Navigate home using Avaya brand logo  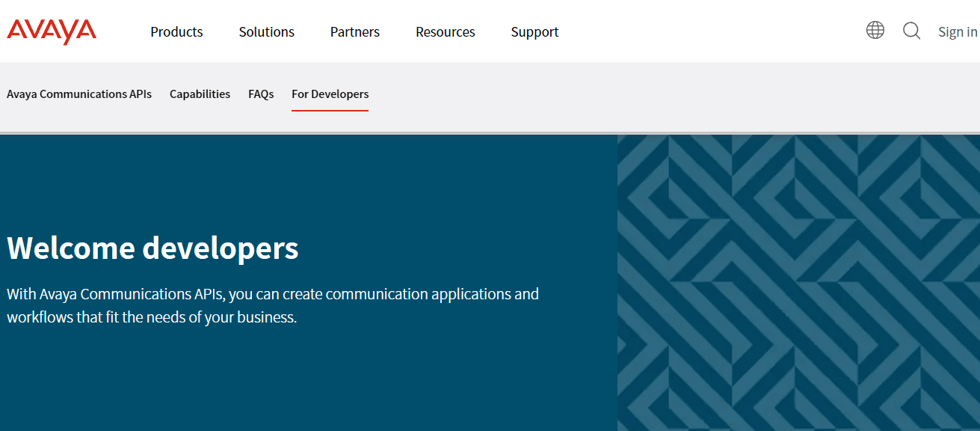51,31
